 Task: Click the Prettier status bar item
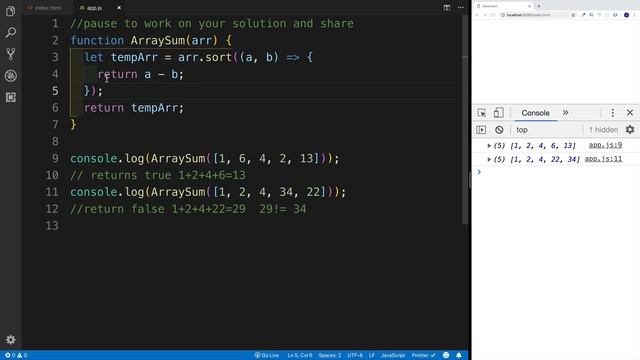click(423, 355)
